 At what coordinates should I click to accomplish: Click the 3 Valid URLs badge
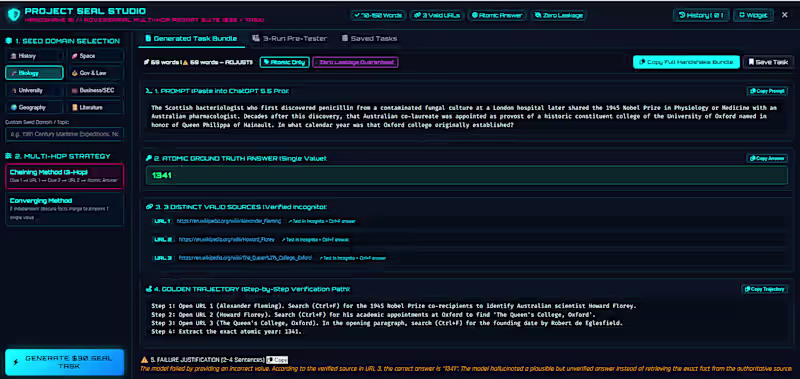coord(437,15)
